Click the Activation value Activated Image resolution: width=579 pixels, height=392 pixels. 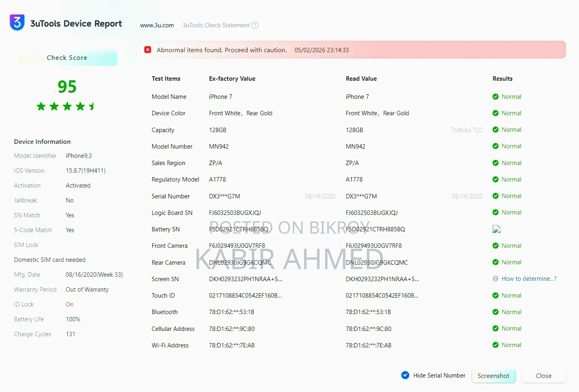point(78,186)
